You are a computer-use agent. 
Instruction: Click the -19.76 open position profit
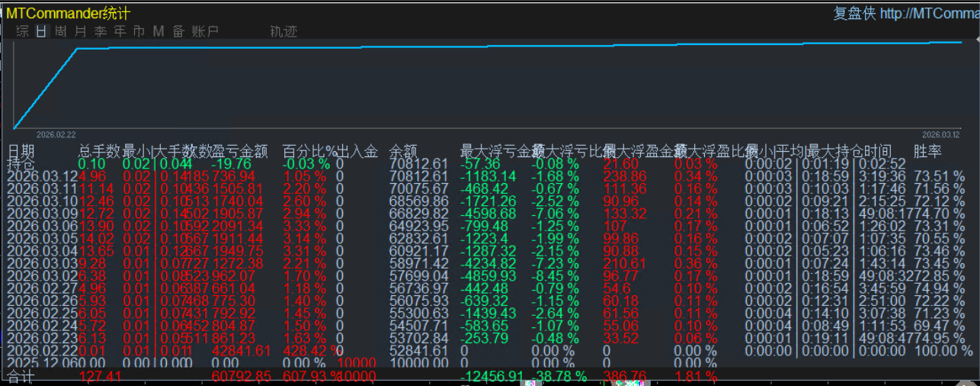pos(232,164)
